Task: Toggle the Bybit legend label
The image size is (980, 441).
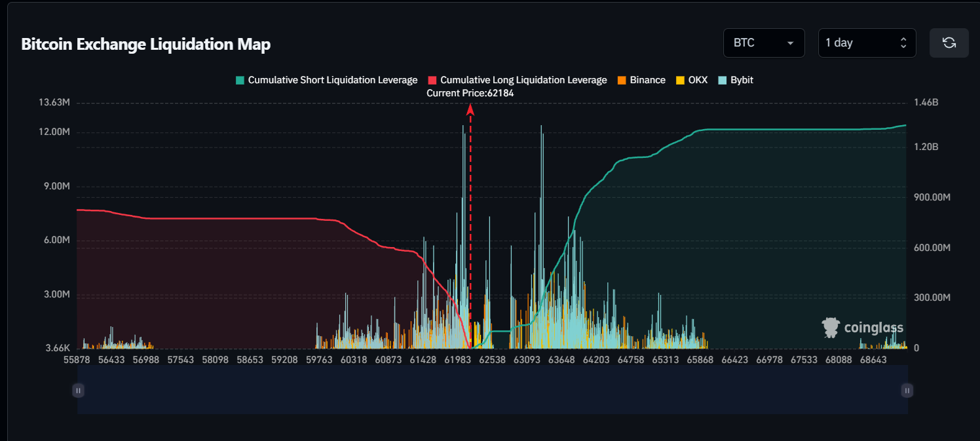Action: point(742,80)
